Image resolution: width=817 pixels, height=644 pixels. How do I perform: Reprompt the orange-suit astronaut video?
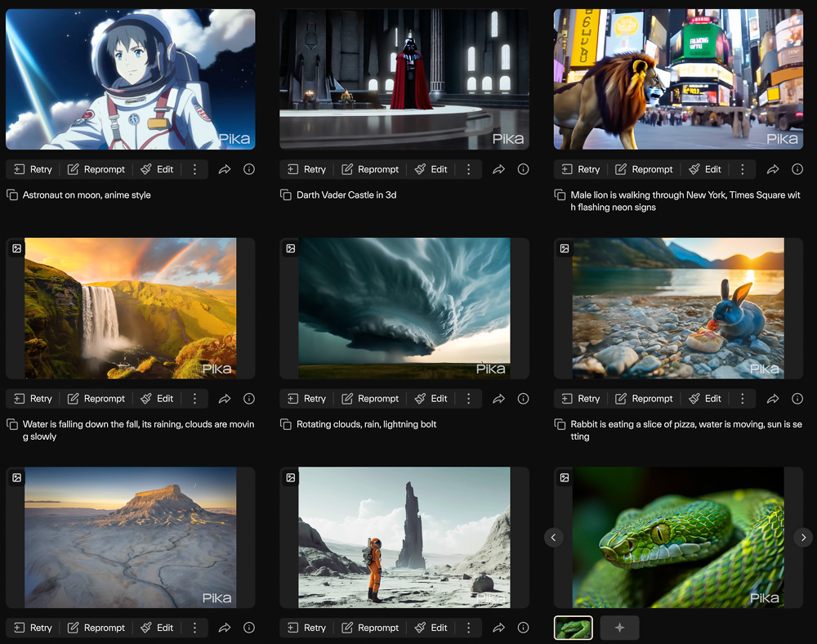370,628
